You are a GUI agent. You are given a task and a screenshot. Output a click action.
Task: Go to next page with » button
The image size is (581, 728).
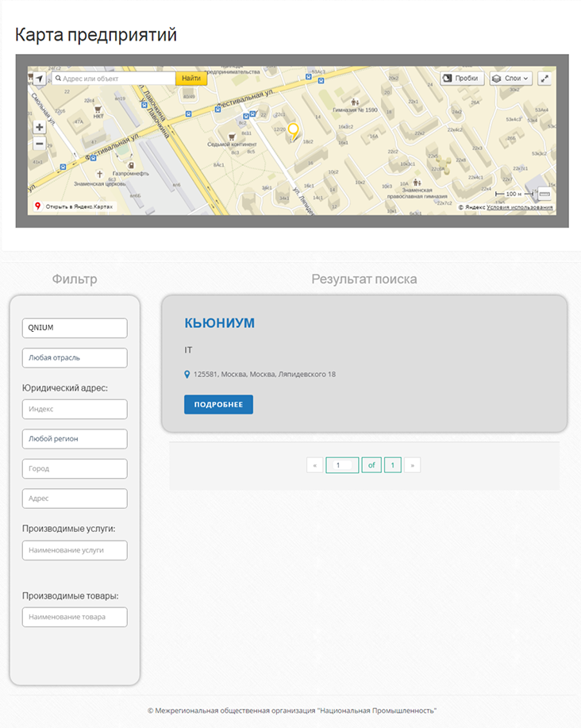pos(412,465)
